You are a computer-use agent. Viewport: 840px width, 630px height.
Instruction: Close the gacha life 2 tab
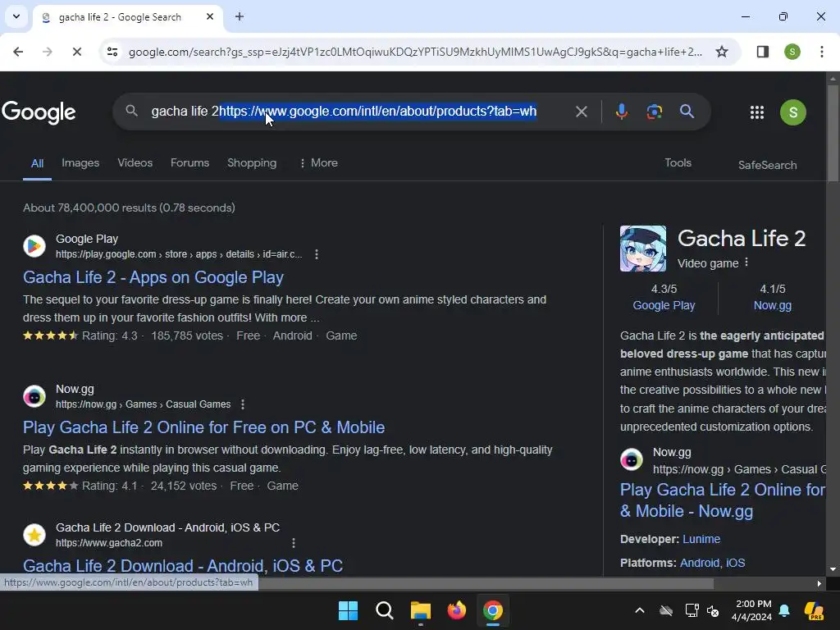coord(210,16)
